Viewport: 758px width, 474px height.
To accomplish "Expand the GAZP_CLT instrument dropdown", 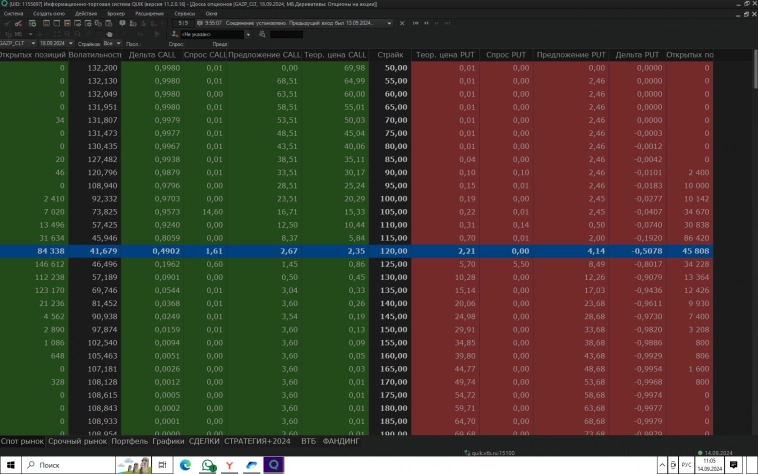I will [32, 44].
